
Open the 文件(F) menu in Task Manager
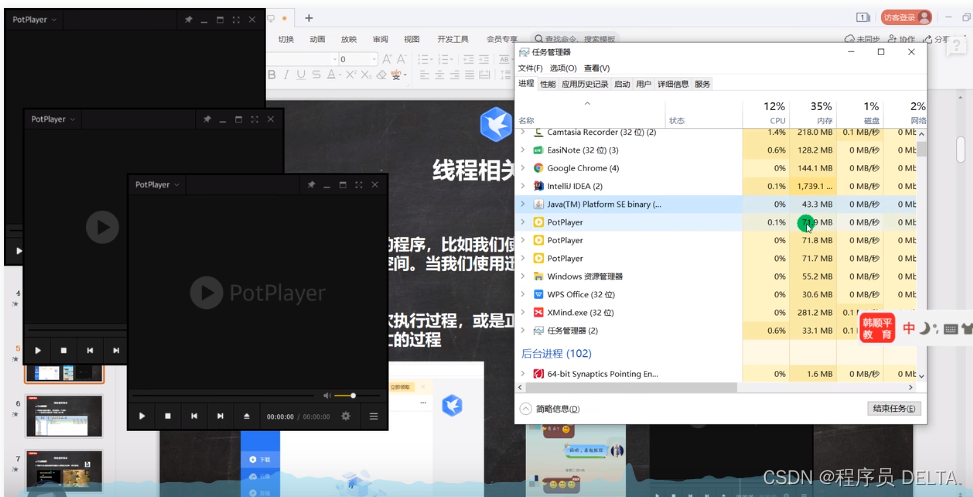[531, 68]
